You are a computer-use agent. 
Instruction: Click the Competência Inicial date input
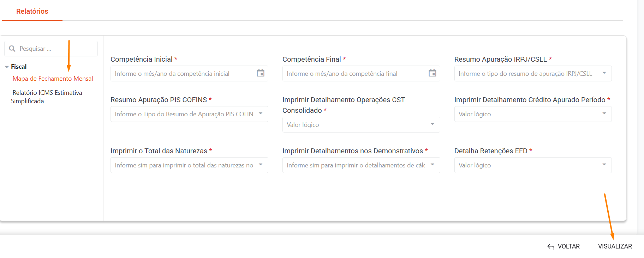(182, 74)
